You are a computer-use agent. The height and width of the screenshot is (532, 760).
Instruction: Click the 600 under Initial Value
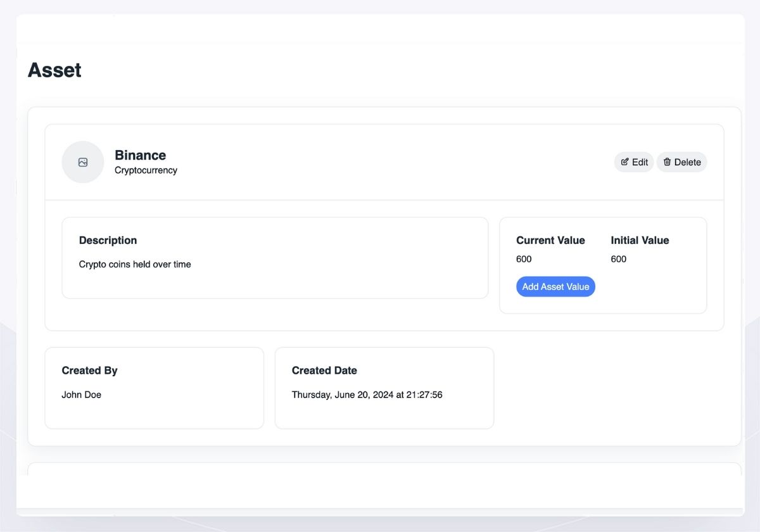click(619, 259)
